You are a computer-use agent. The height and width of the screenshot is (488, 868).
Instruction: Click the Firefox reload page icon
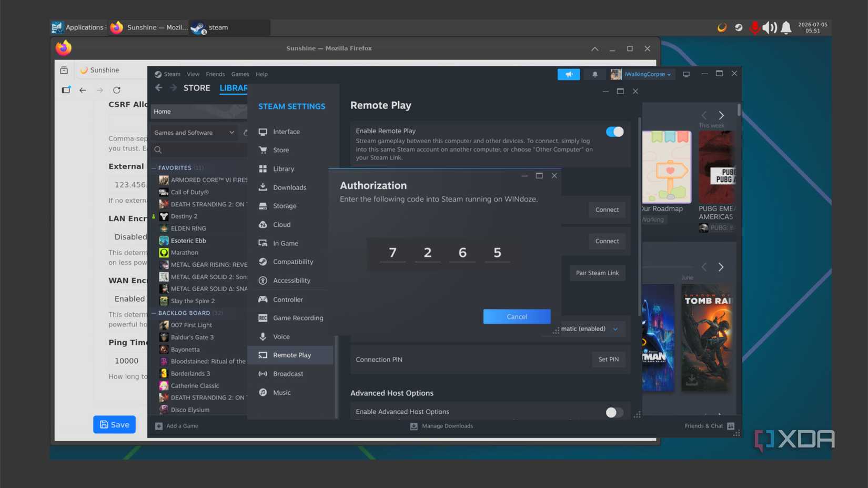117,90
